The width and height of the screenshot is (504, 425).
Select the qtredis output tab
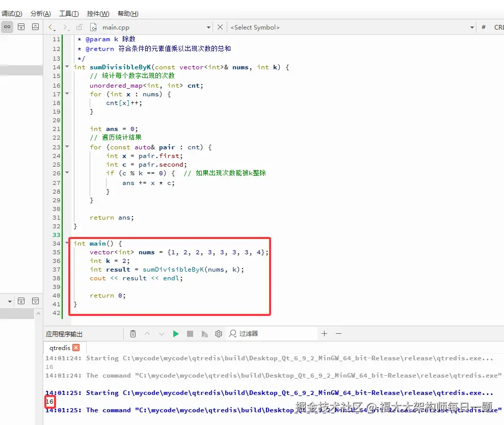click(60, 348)
